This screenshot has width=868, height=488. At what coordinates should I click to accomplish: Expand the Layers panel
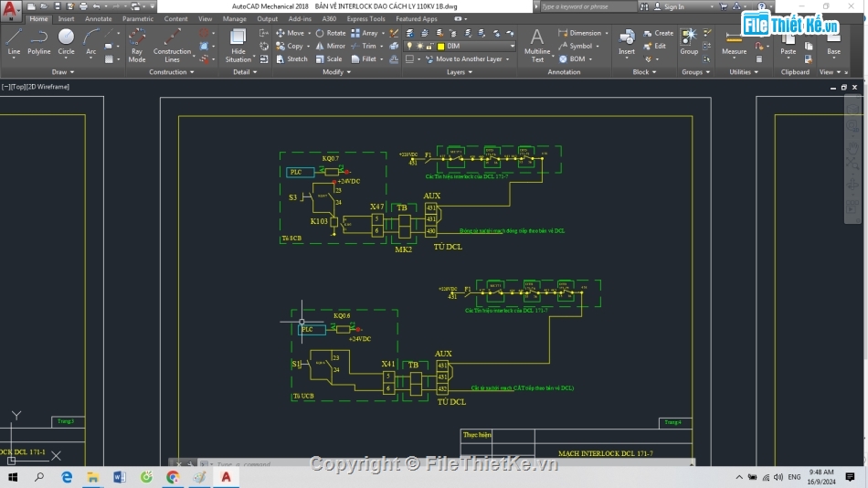coord(460,72)
